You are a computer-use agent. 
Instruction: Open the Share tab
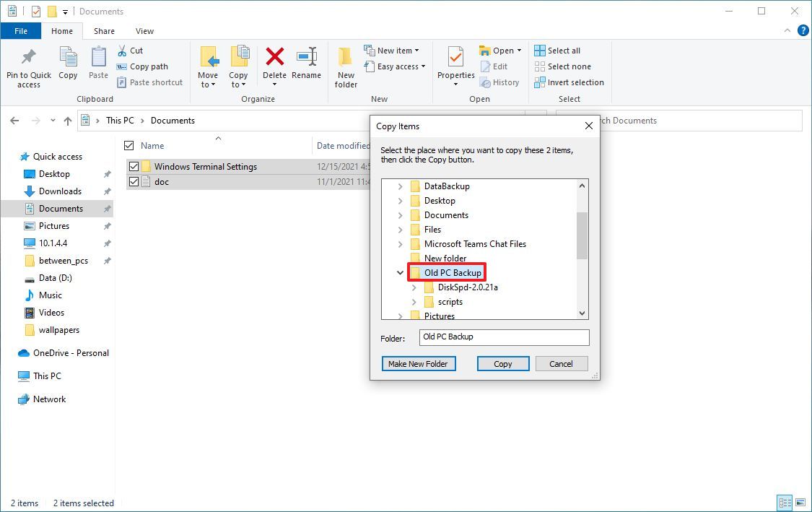click(104, 31)
